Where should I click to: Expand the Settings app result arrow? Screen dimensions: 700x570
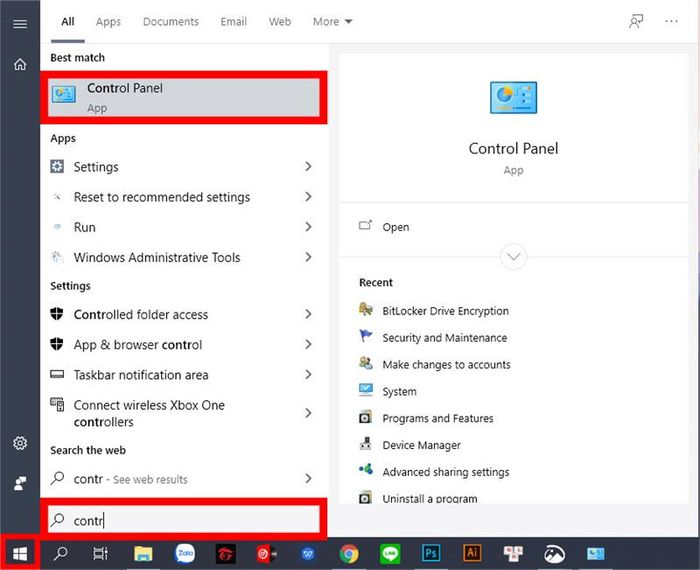point(308,167)
